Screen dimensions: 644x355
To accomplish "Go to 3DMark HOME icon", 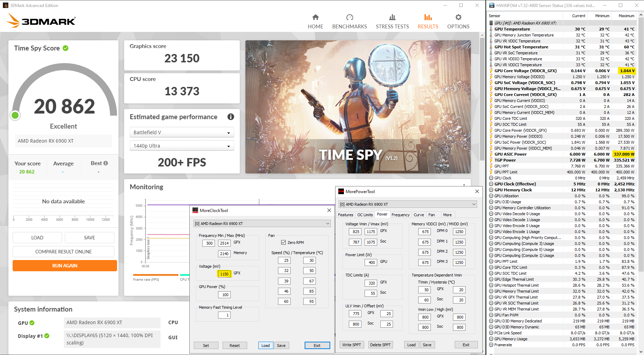I will (316, 17).
